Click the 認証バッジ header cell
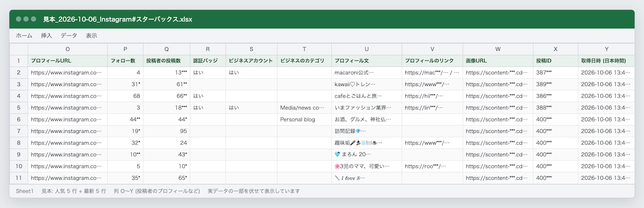The height and width of the screenshot is (208, 644). [x=208, y=61]
